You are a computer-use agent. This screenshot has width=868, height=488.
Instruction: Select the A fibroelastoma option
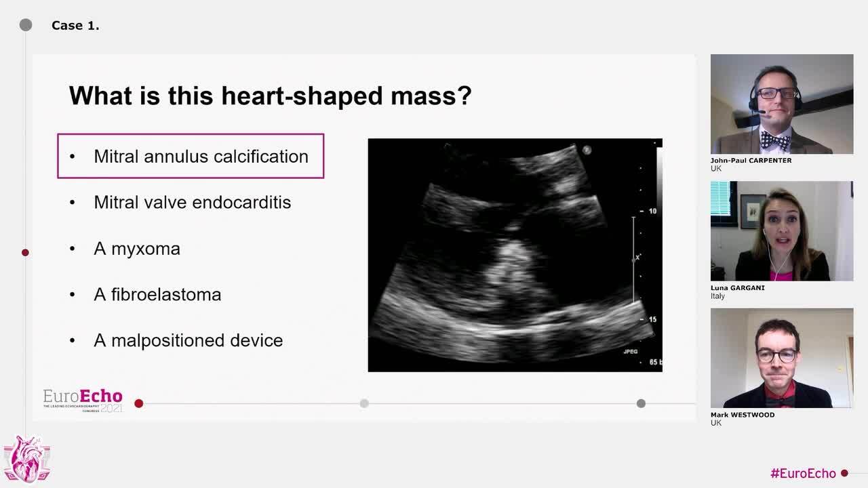157,295
